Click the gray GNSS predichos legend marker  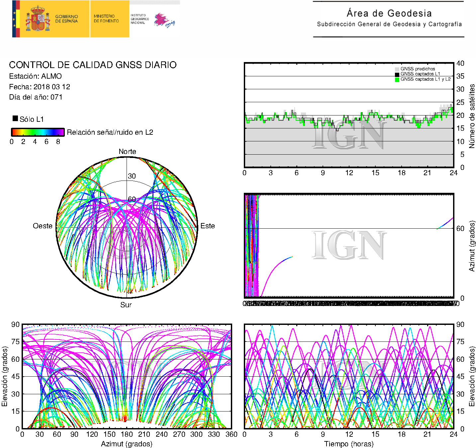(397, 69)
